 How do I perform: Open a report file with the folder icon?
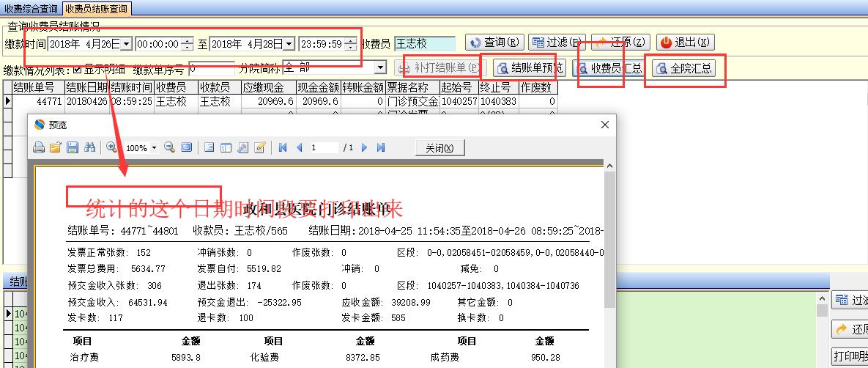tap(56, 147)
